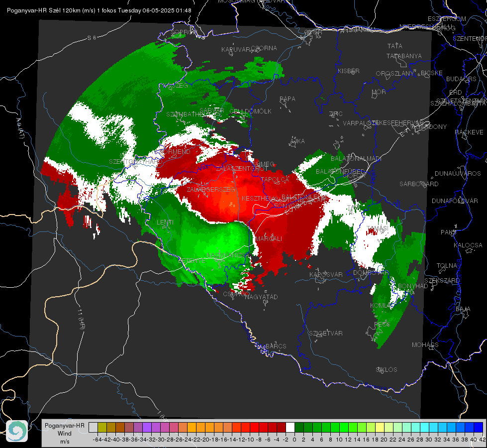Viewport: 487px width, 448px height.
Task: Click the CELLDOMOLK city label
Action: [251, 112]
